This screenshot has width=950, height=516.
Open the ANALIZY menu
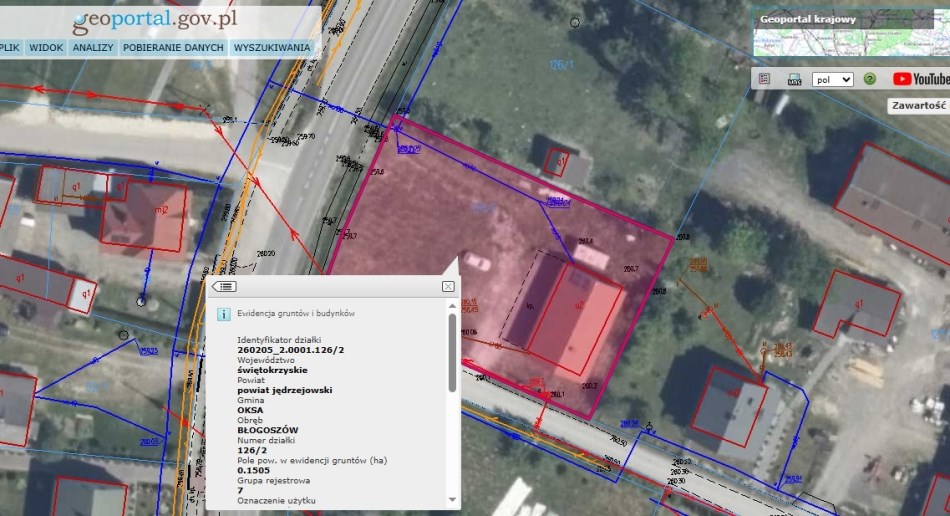[x=93, y=47]
